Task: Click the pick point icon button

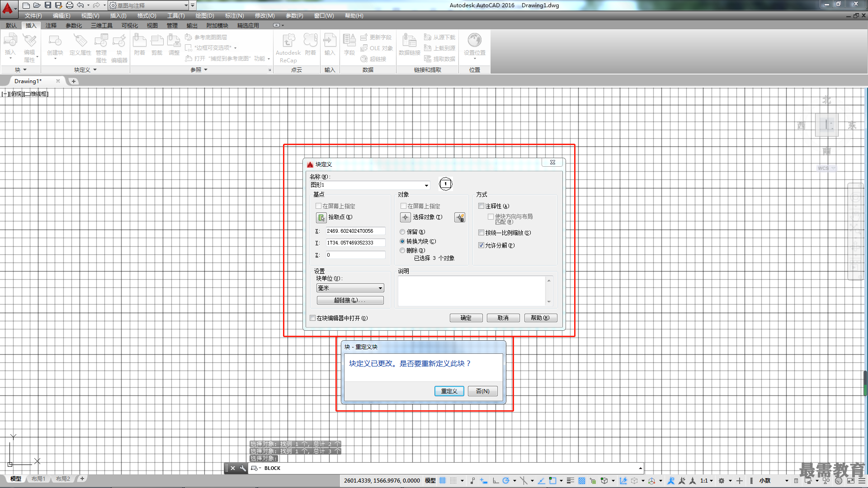Action: [x=321, y=218]
